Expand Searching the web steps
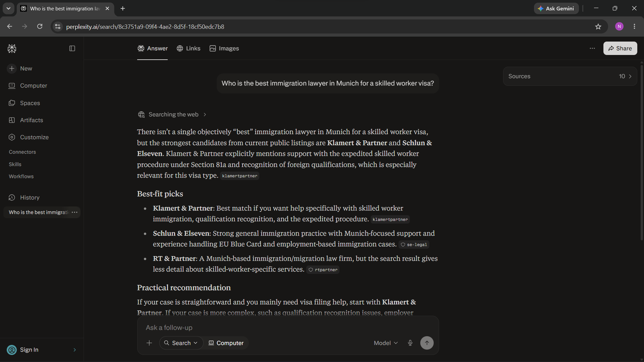 (x=172, y=115)
